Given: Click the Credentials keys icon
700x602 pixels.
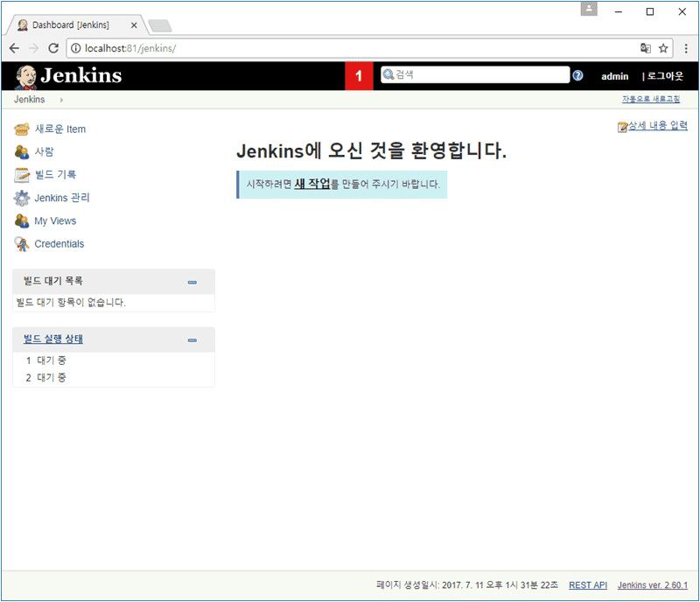Looking at the screenshot, I should 21,244.
